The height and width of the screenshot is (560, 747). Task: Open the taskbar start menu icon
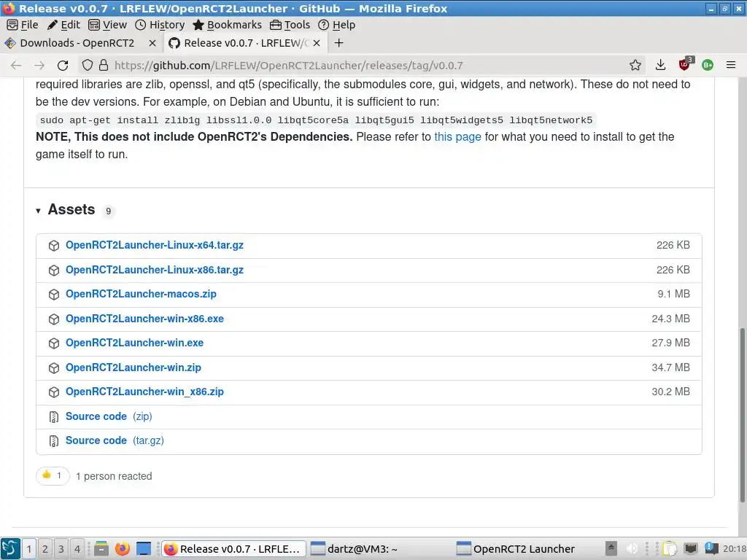click(10, 548)
